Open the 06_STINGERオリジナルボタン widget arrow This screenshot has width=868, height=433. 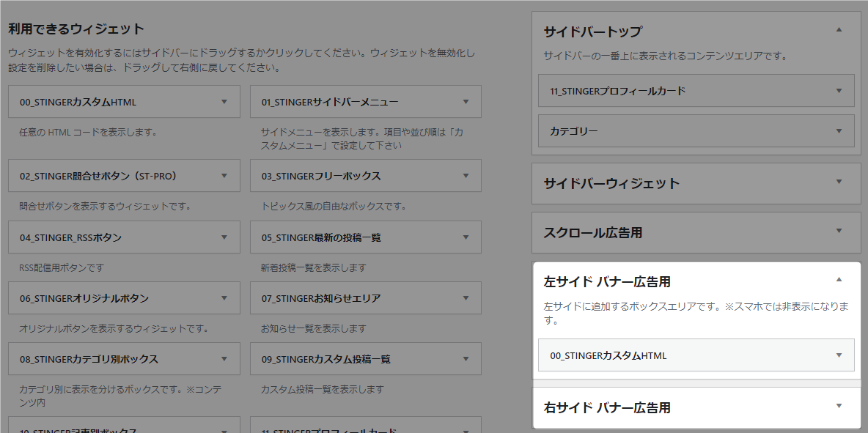[x=224, y=298]
